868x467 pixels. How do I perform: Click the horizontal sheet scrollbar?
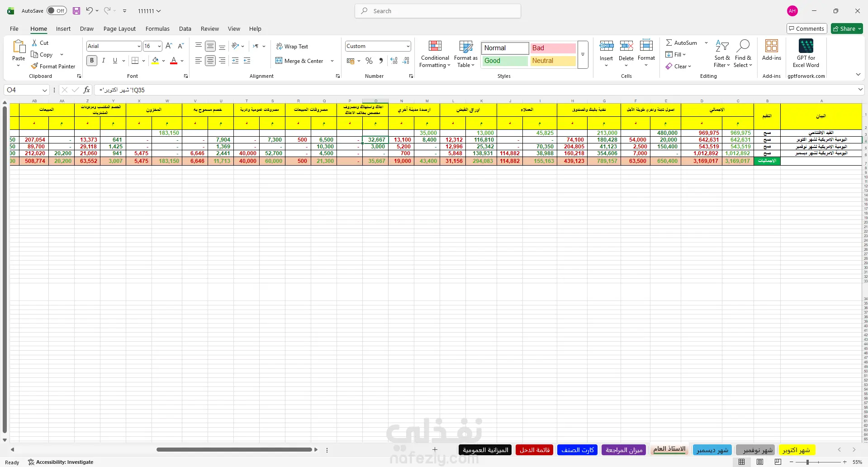234,450
